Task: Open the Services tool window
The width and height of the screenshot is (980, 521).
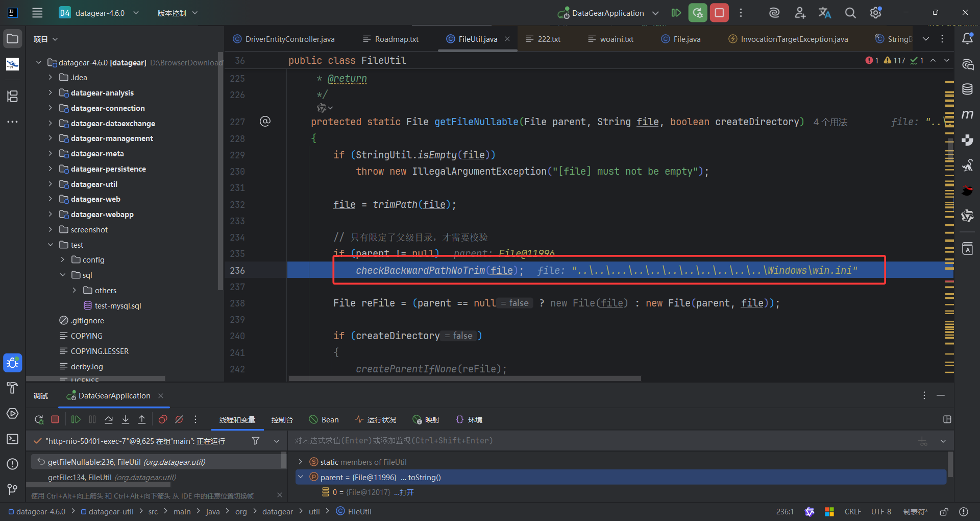Action: click(x=13, y=414)
